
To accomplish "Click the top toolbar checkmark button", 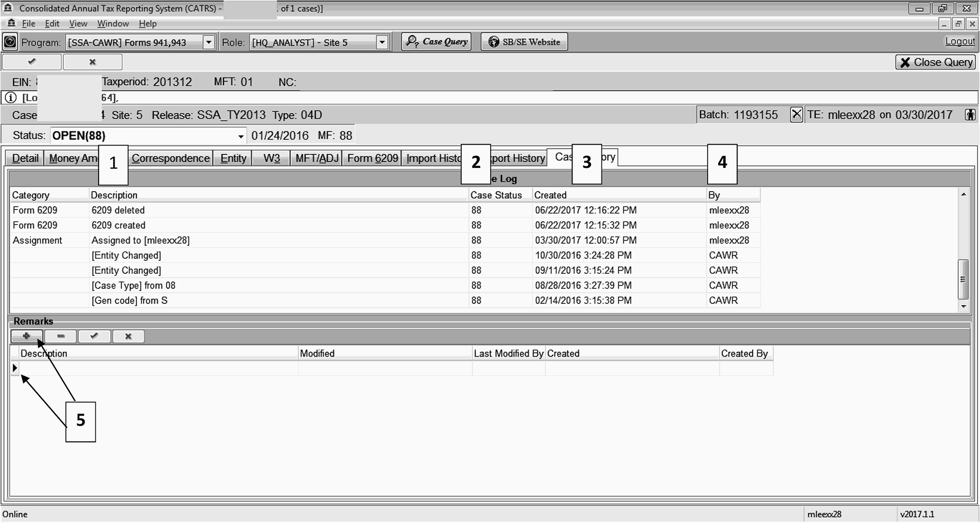I will (x=32, y=62).
